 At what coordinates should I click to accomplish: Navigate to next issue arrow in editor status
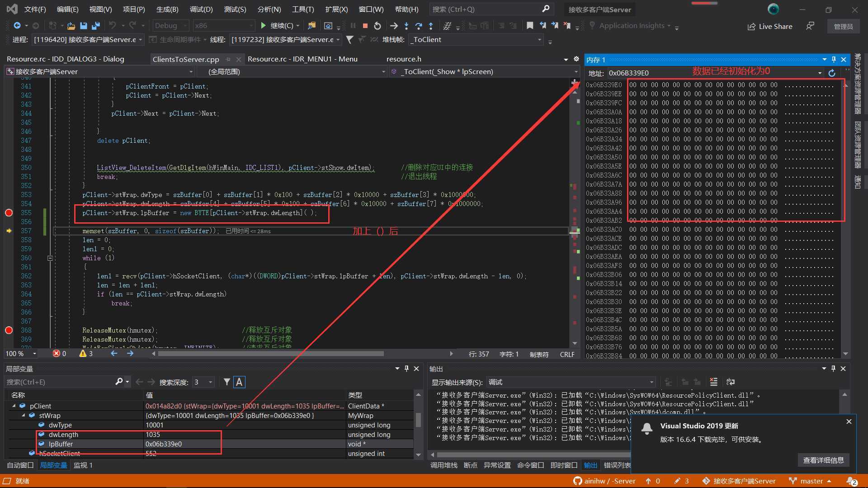[x=130, y=353]
